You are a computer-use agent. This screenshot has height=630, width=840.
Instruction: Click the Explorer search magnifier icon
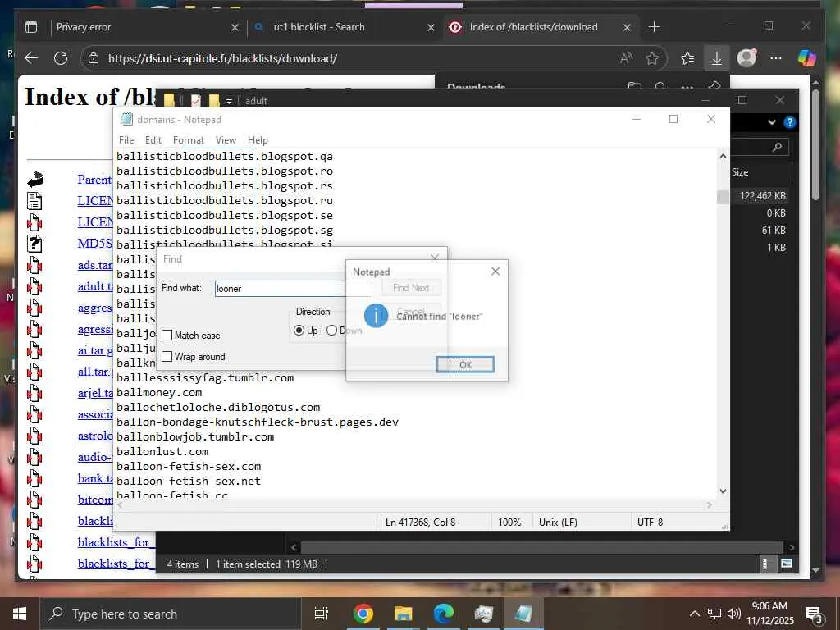click(x=778, y=147)
